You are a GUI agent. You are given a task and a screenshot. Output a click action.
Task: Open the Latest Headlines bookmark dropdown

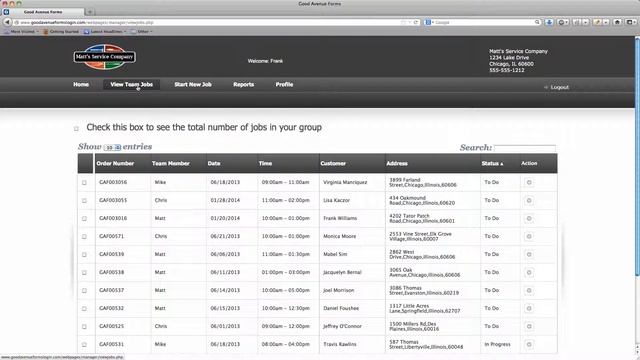pos(105,31)
